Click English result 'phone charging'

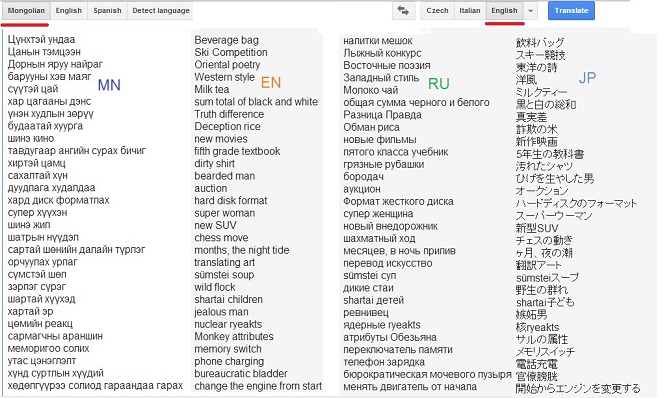coord(229,361)
